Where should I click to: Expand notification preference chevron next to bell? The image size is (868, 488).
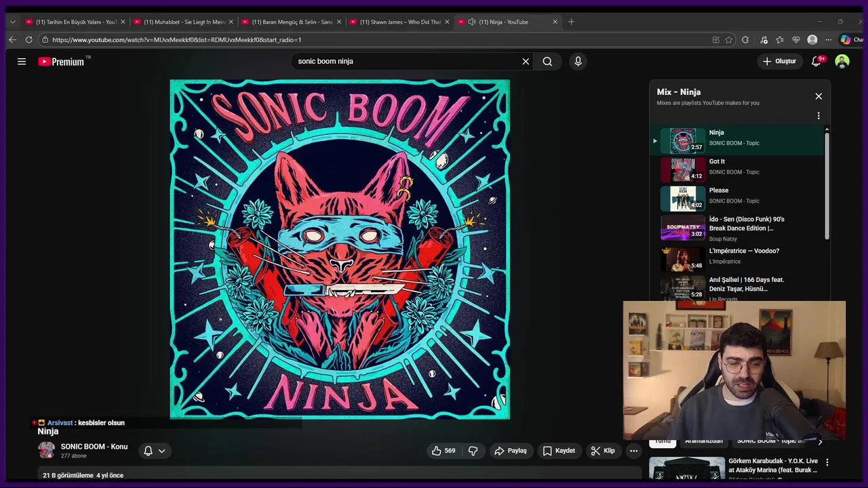click(x=161, y=451)
